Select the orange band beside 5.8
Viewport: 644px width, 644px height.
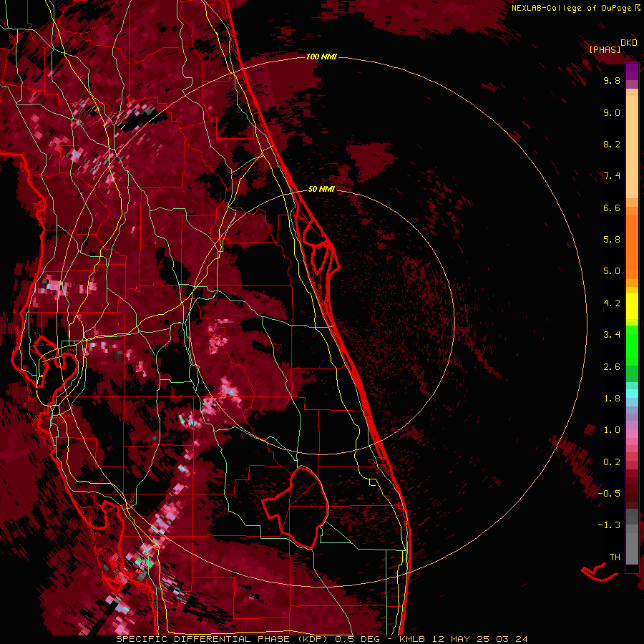[632, 247]
